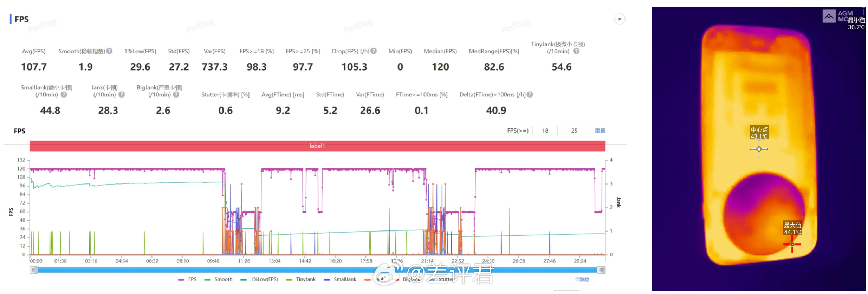Click the help icon next to TinyJank (/10min)
Screen dimensions: 868x294
[576, 51]
